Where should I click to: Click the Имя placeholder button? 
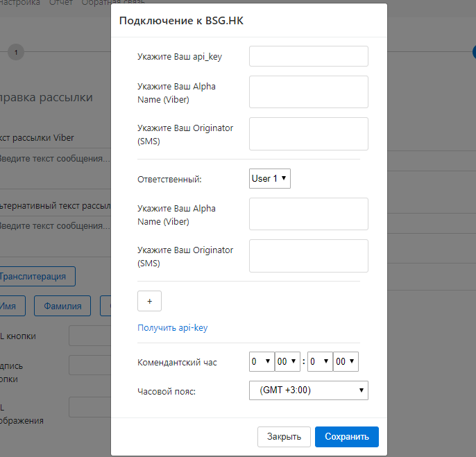[10, 306]
